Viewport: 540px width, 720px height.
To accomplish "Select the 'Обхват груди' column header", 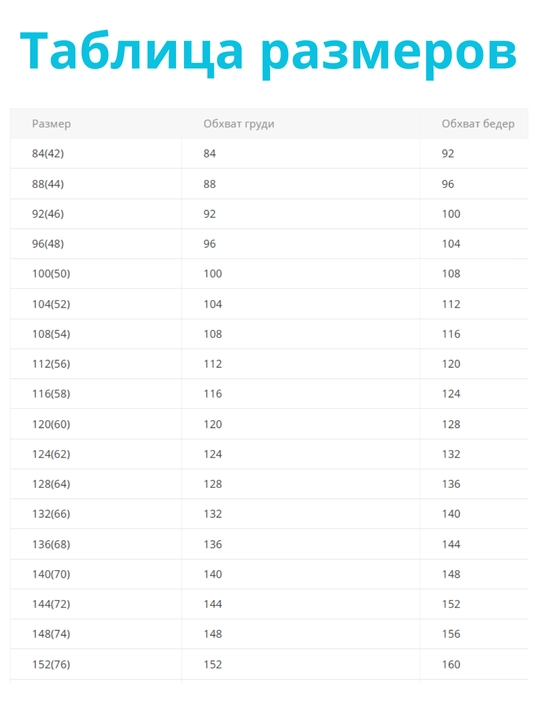I will pos(239,124).
